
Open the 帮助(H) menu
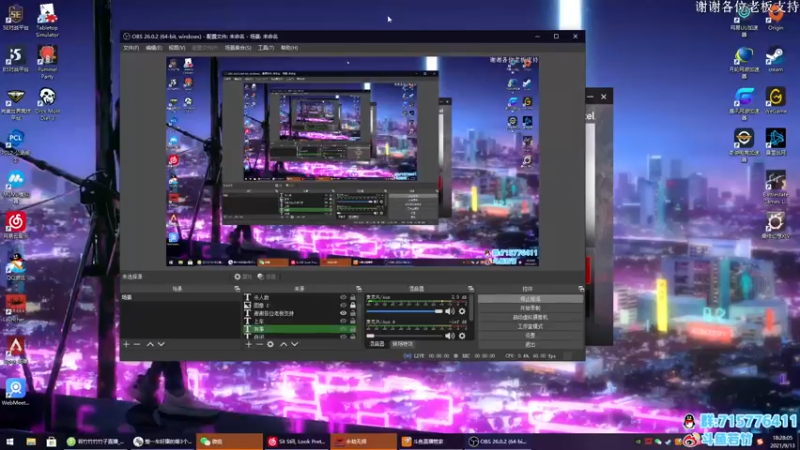[x=289, y=48]
